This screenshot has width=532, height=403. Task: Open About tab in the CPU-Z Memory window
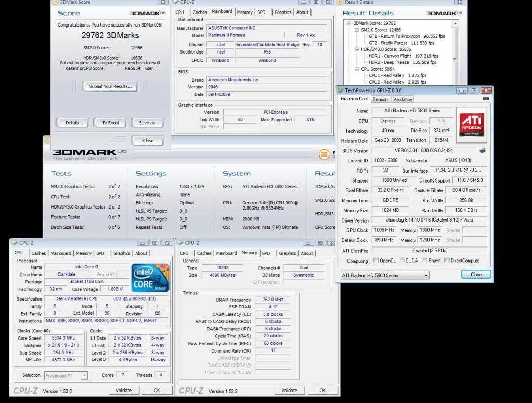[x=307, y=253]
